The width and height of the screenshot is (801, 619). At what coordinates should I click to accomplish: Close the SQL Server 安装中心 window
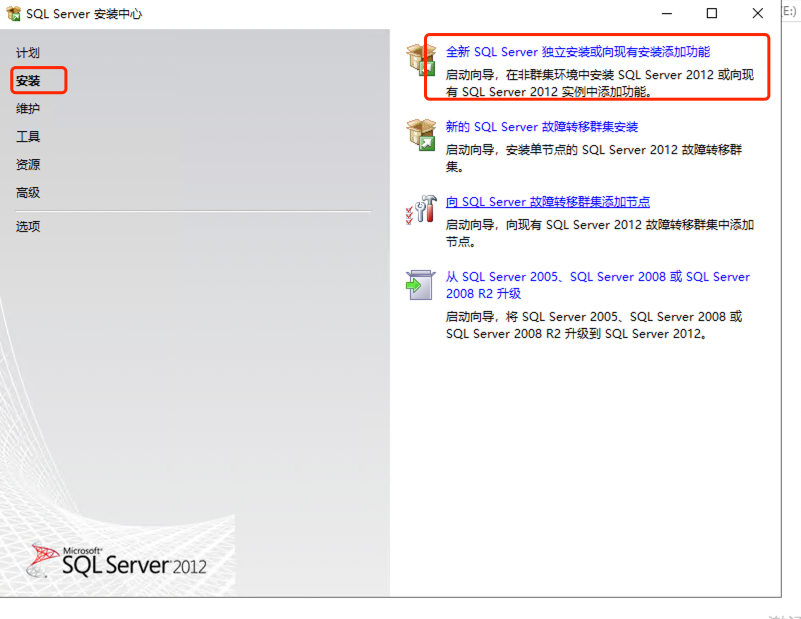tap(757, 14)
